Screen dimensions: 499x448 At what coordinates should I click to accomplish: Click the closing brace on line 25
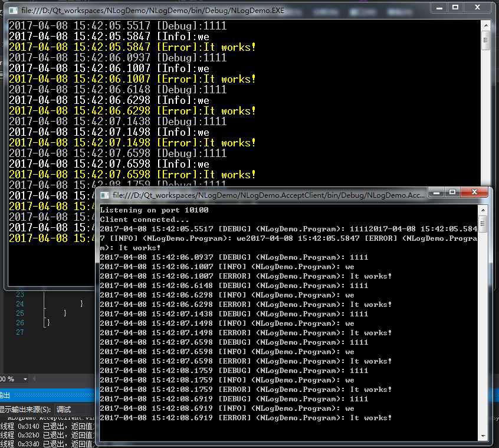[x=65, y=313]
